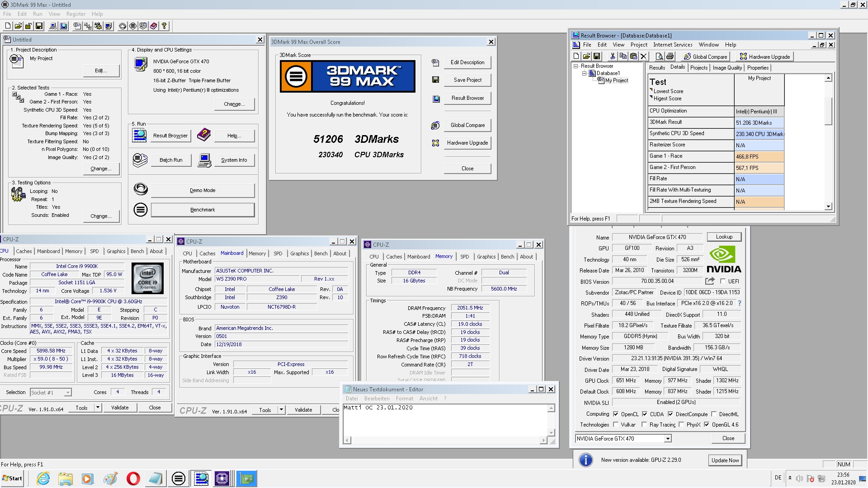Screen dimensions: 868x488
Task: Toggle the CUDA checkbox in GPU-Z
Action: (x=645, y=414)
